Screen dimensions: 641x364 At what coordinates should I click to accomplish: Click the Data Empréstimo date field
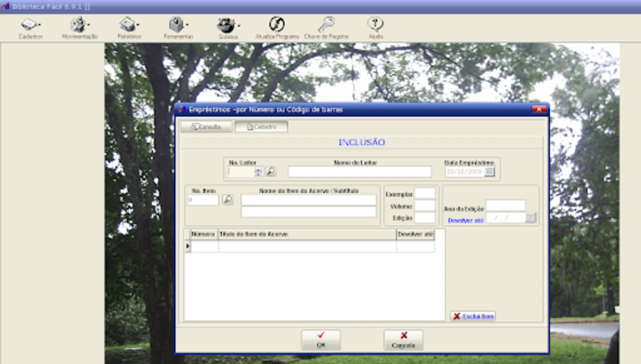(465, 171)
